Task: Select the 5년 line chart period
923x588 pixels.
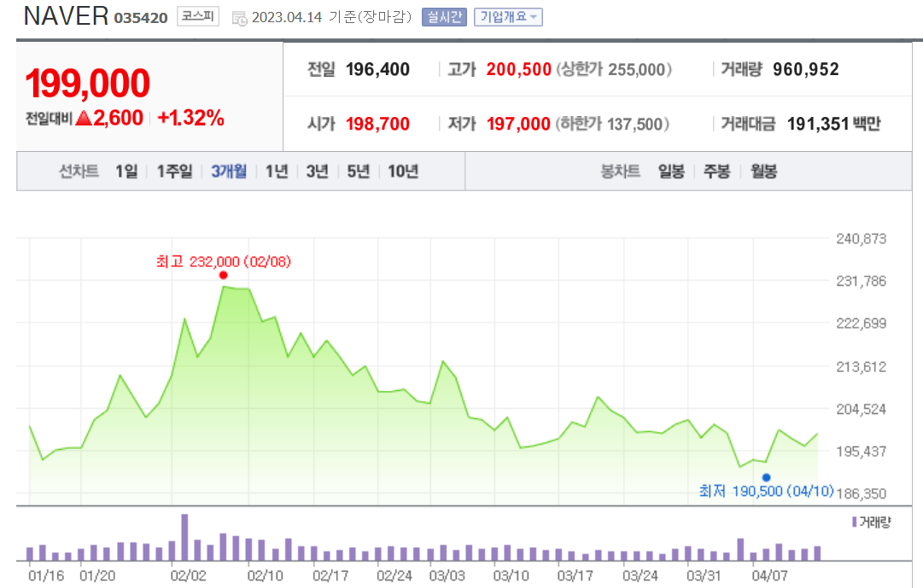Action: click(x=358, y=172)
